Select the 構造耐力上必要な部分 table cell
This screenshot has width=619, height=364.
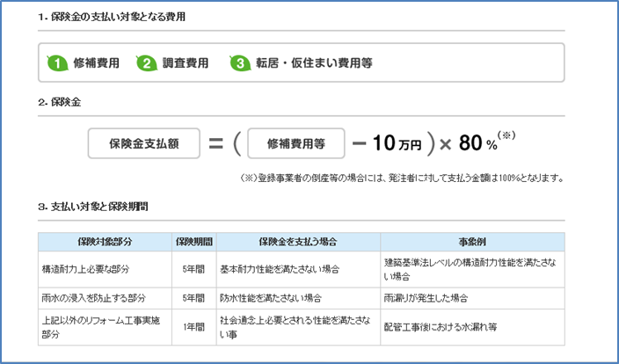coord(87,269)
